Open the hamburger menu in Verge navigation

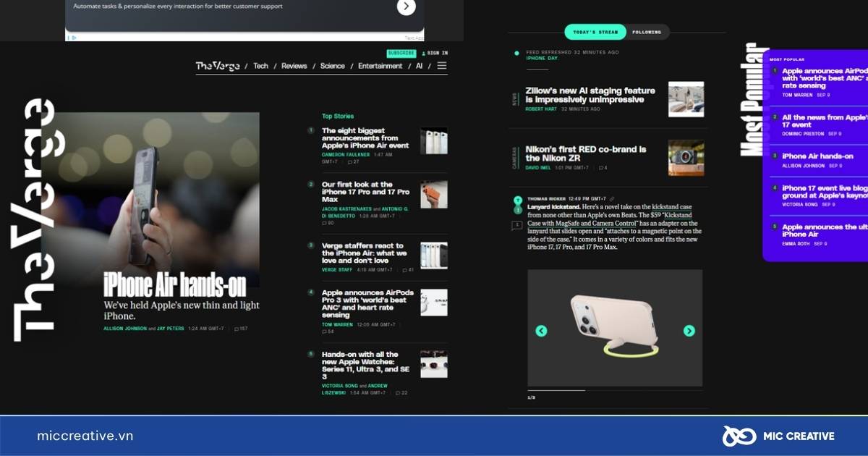441,66
